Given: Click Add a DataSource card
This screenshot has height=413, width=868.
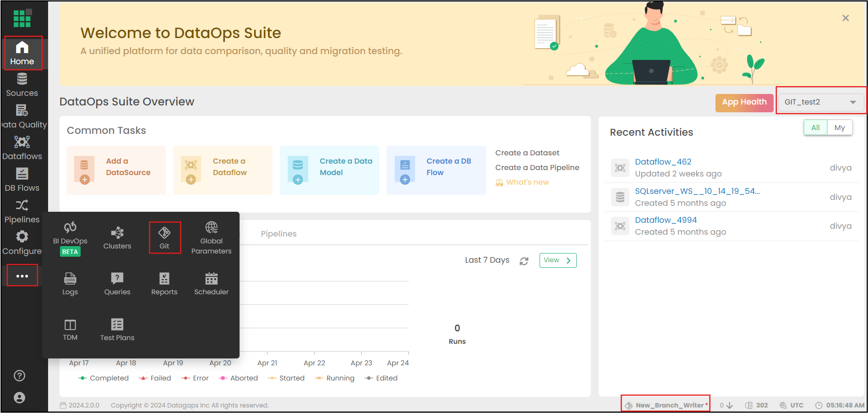Looking at the screenshot, I should pos(116,170).
